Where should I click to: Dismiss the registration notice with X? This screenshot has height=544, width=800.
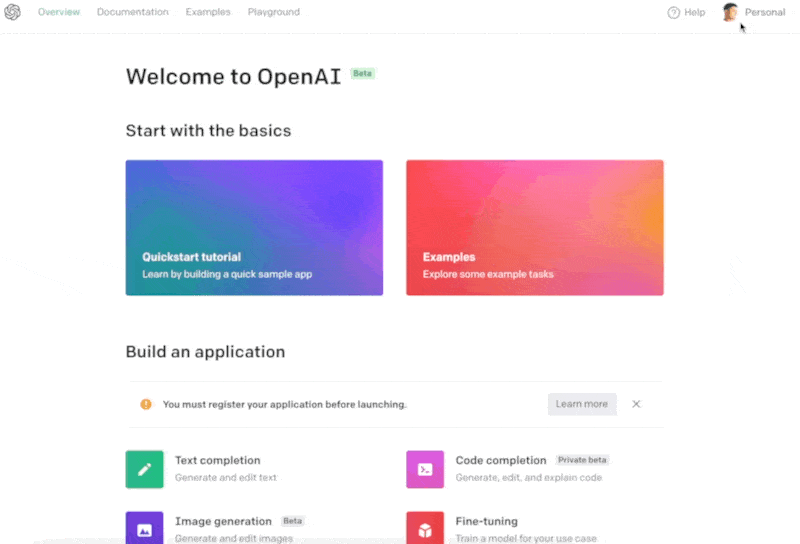[x=636, y=404]
